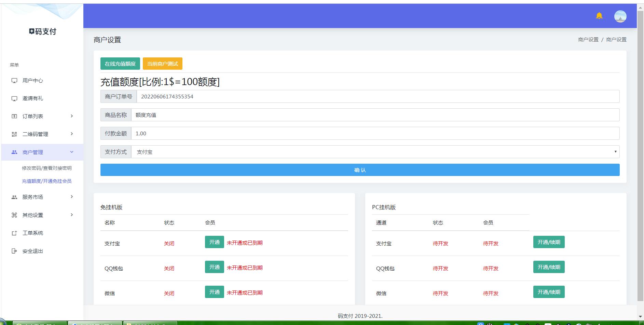Open the user avatar menu
The height and width of the screenshot is (325, 644).
point(620,16)
